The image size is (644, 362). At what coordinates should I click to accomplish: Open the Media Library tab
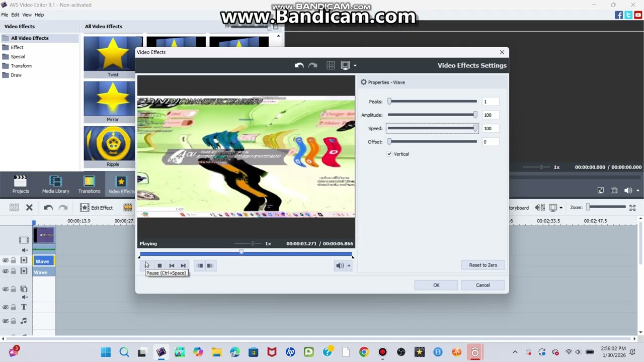click(x=56, y=185)
